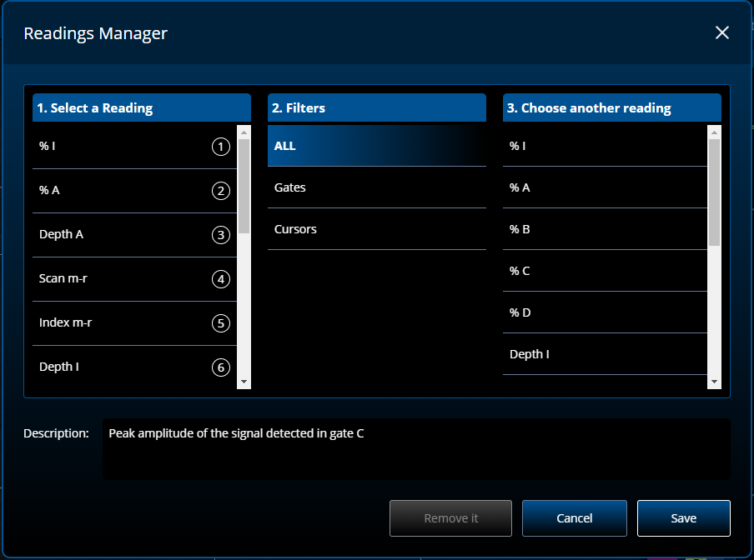This screenshot has height=560, width=754.
Task: Pick '% D' from another reading list
Action: (x=605, y=312)
